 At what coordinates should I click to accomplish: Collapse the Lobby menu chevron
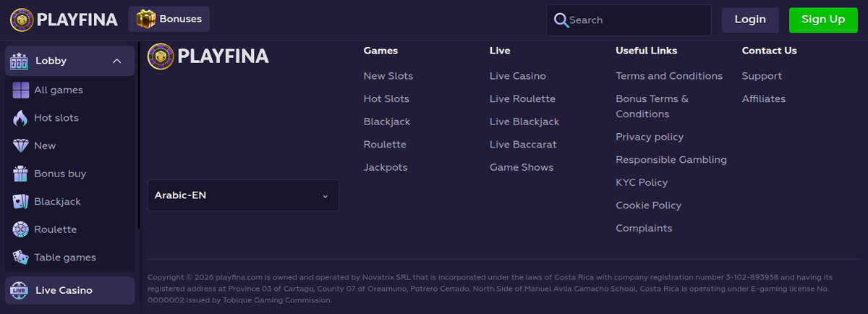[x=117, y=61]
